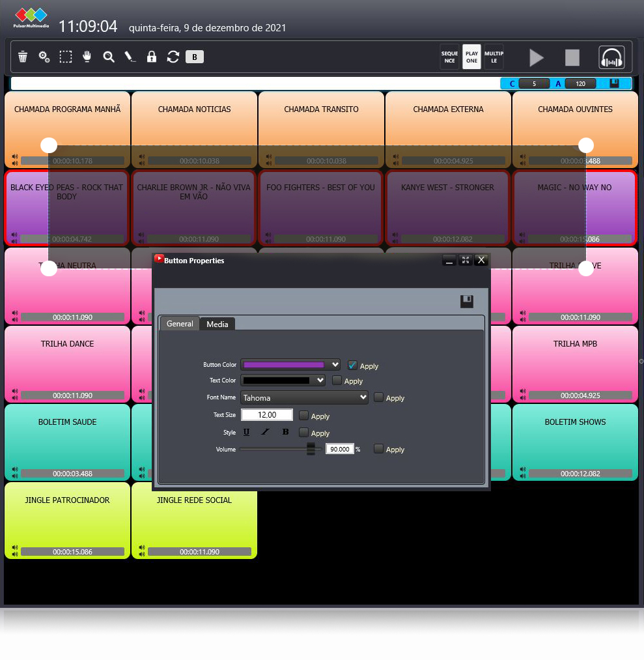Toggle the padlock lock icon
This screenshot has width=644, height=660.
point(152,57)
